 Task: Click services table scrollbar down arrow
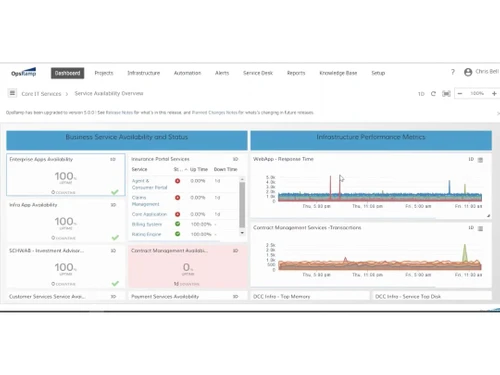click(x=242, y=233)
